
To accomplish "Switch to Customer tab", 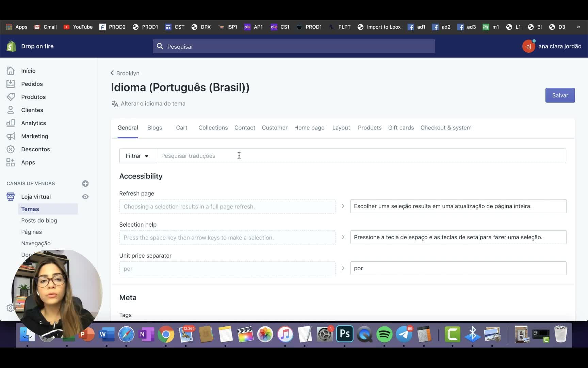I will 275,128.
